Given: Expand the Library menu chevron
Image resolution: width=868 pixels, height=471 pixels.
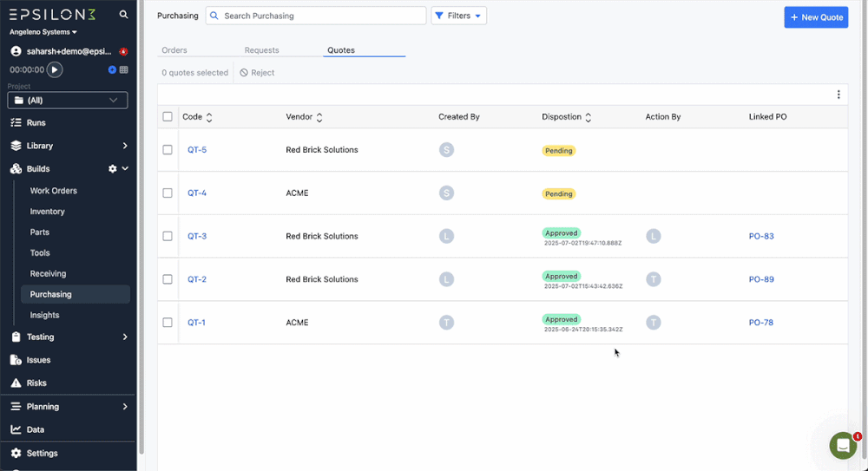Looking at the screenshot, I should point(125,146).
